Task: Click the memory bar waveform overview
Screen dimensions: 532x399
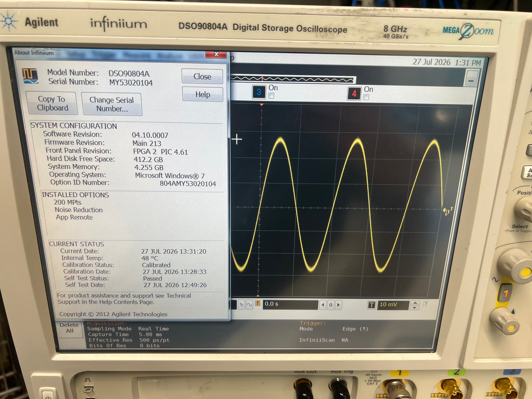Action: (x=293, y=79)
